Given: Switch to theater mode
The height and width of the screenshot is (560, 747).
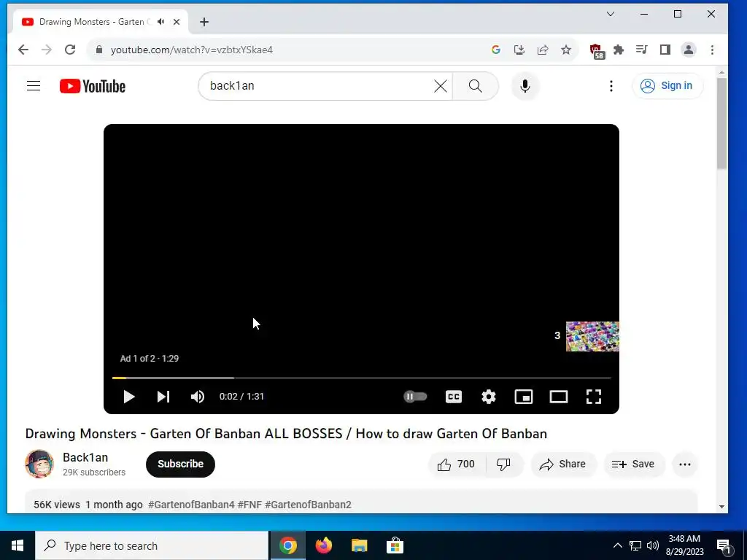Looking at the screenshot, I should click(558, 397).
